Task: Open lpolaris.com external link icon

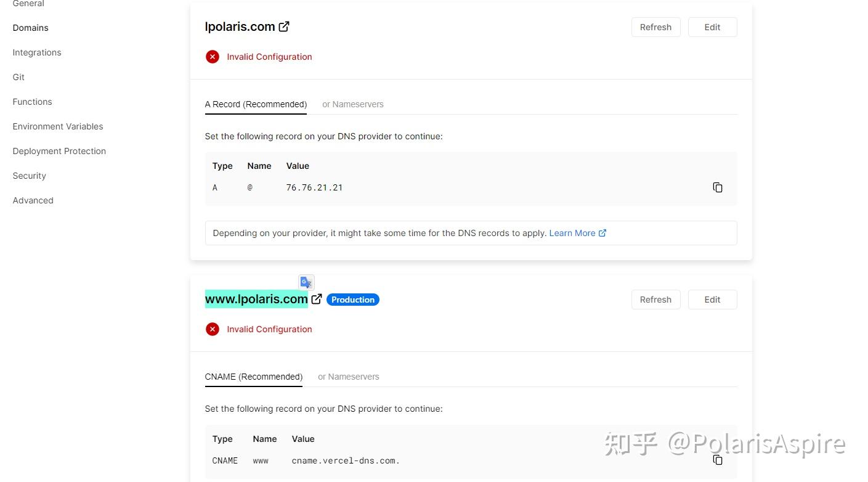Action: pos(284,27)
